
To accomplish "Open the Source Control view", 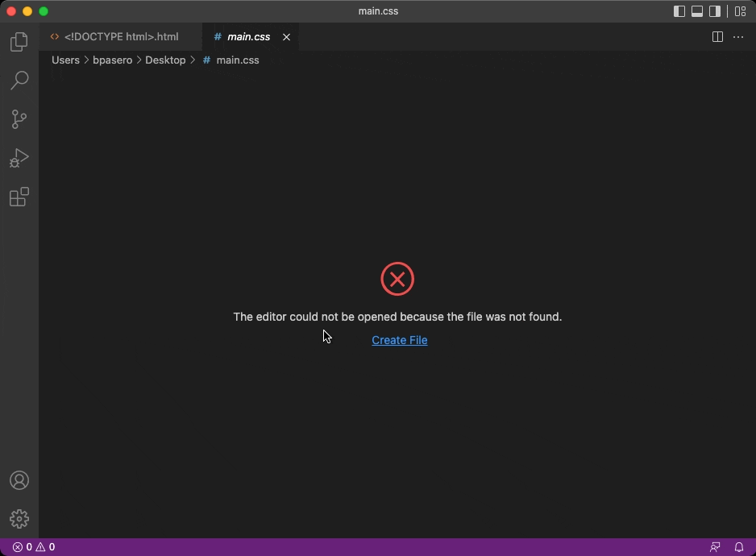I will pyautogui.click(x=19, y=119).
